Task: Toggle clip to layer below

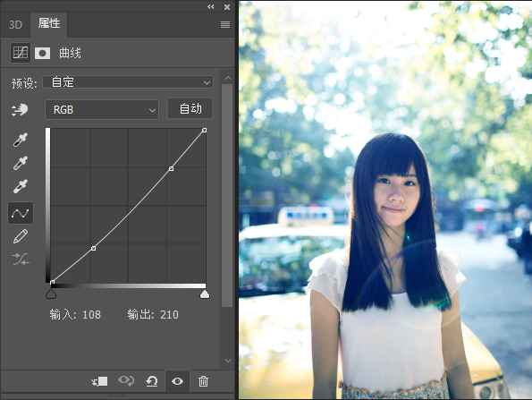Action: coord(99,381)
